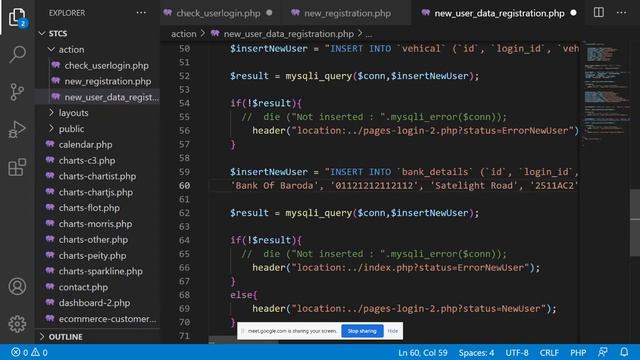
Task: Click PHP icon in breadcrumb file entry
Action: 215,33
